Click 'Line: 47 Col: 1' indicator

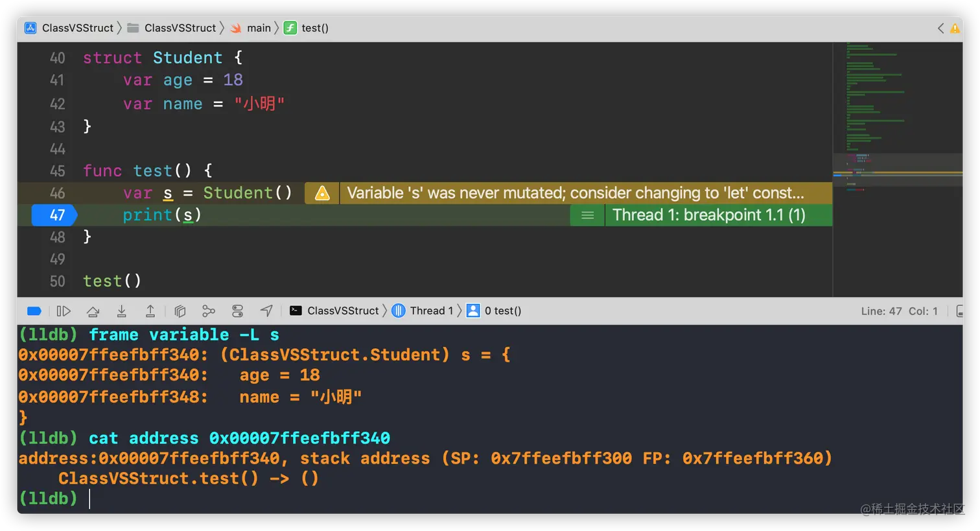click(x=899, y=311)
